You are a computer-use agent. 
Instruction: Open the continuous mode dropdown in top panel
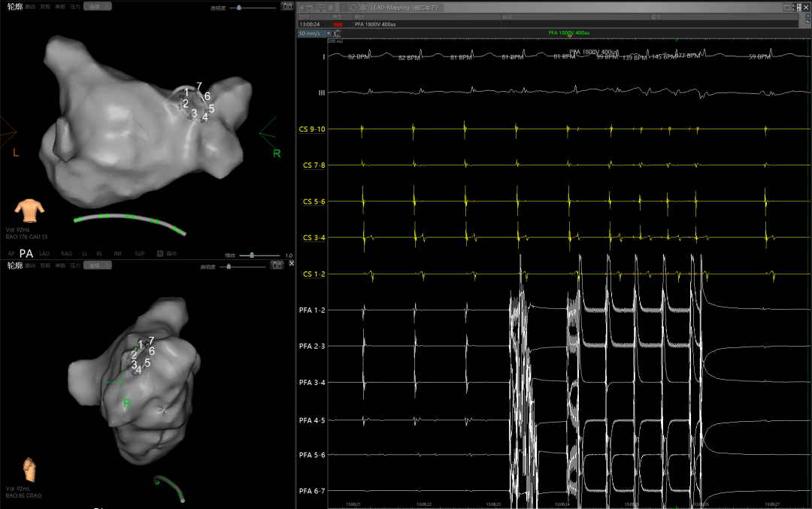tap(96, 6)
